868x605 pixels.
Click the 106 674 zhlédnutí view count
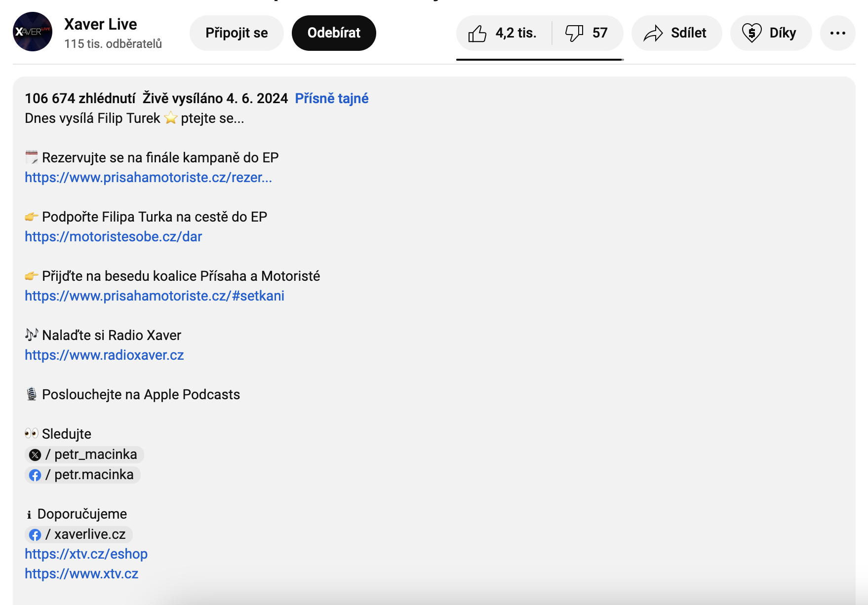point(80,99)
